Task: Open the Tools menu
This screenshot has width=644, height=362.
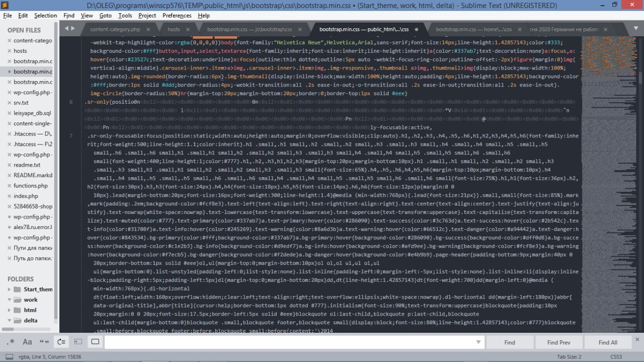Action: [125, 16]
